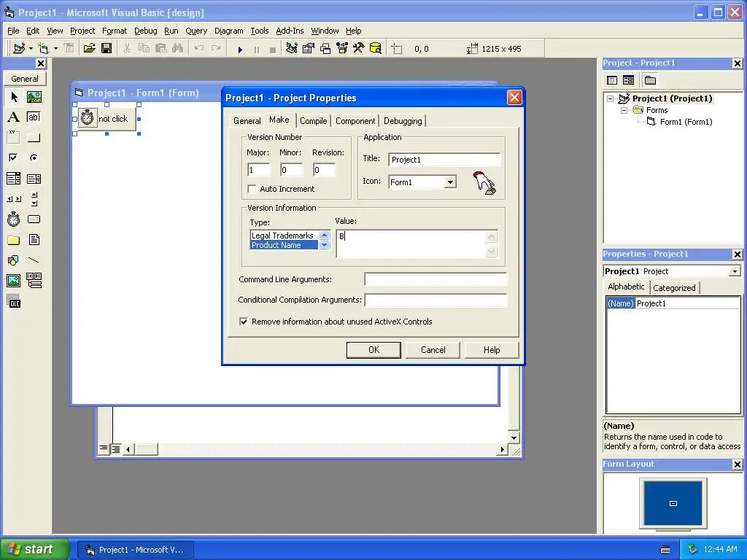Viewport: 747px width, 560px height.
Task: Select the DriveListBox tool in toolbox
Action: coord(34,219)
